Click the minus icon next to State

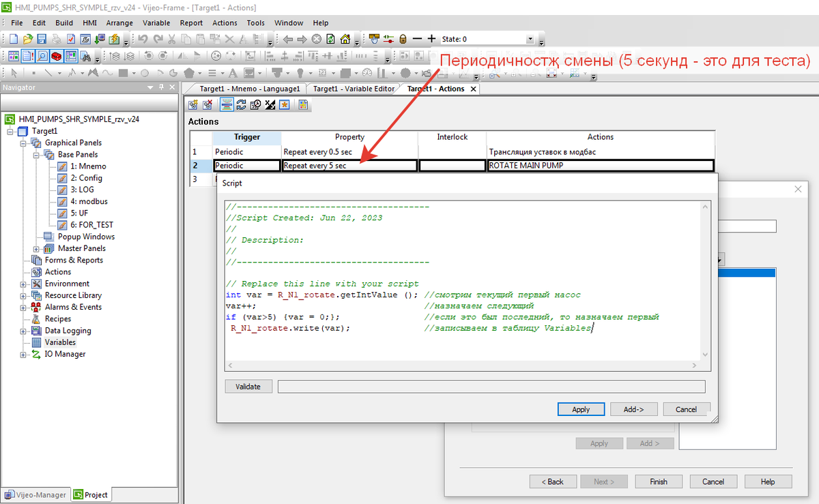(417, 39)
